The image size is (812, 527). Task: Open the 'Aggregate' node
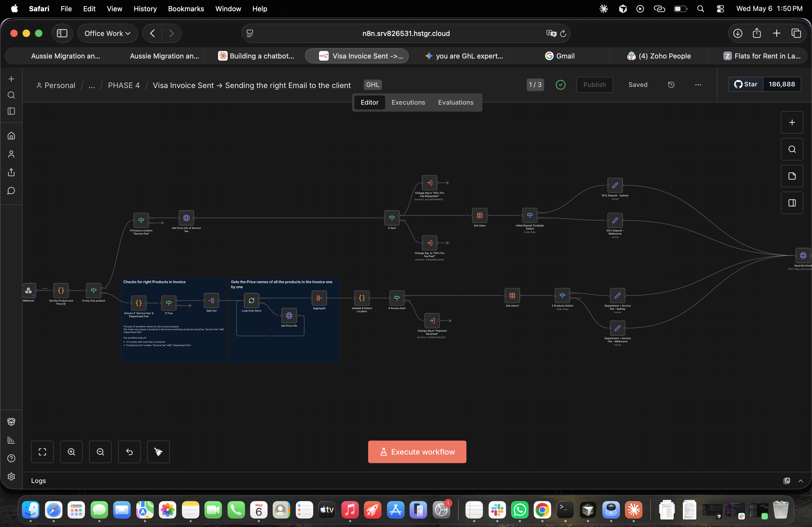[x=319, y=298]
